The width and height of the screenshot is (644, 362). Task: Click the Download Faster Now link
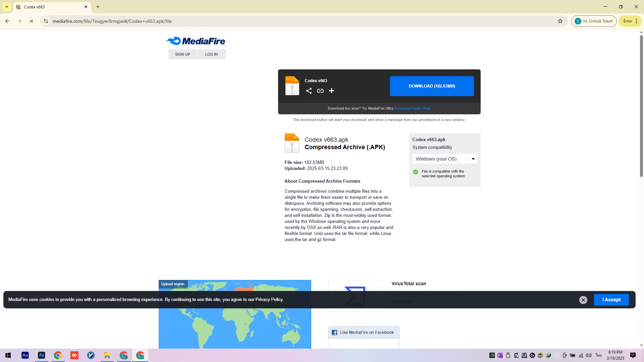click(412, 108)
